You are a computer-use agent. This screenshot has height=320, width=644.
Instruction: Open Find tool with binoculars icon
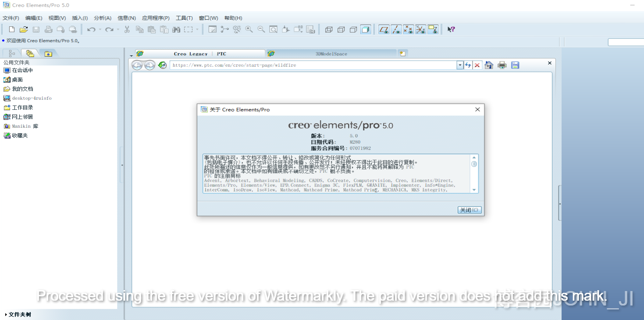tap(176, 29)
